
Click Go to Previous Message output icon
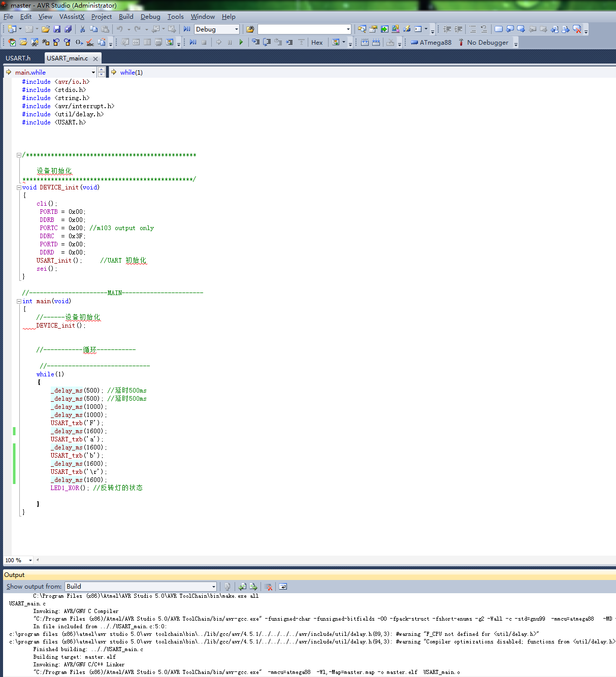pos(242,587)
